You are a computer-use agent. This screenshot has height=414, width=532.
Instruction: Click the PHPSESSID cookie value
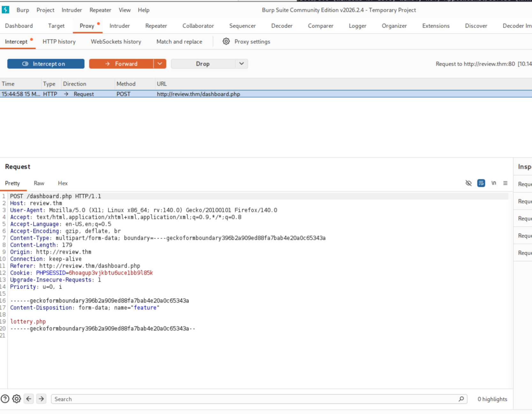[x=111, y=273]
